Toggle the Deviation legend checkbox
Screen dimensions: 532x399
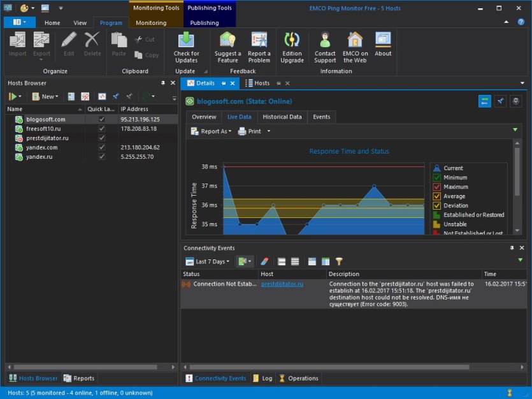[x=436, y=206]
